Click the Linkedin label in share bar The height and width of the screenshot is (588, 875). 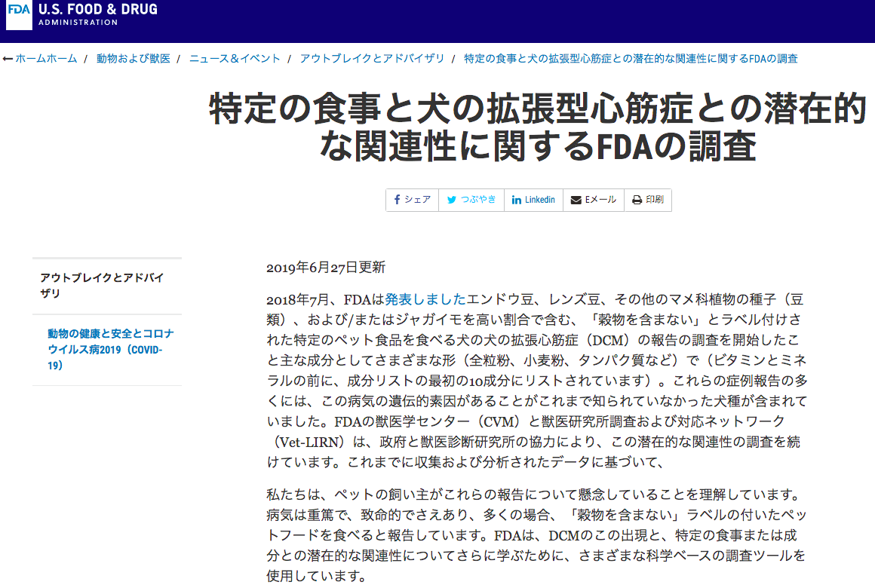540,200
